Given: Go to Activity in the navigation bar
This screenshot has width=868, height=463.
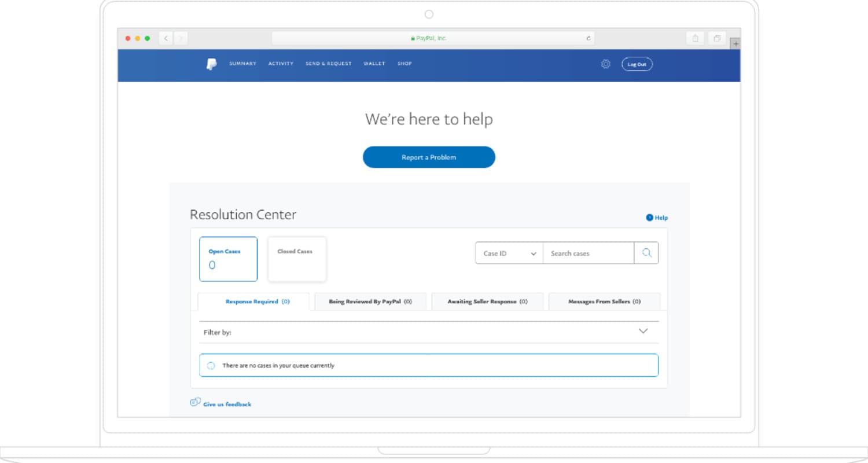Looking at the screenshot, I should coord(281,64).
